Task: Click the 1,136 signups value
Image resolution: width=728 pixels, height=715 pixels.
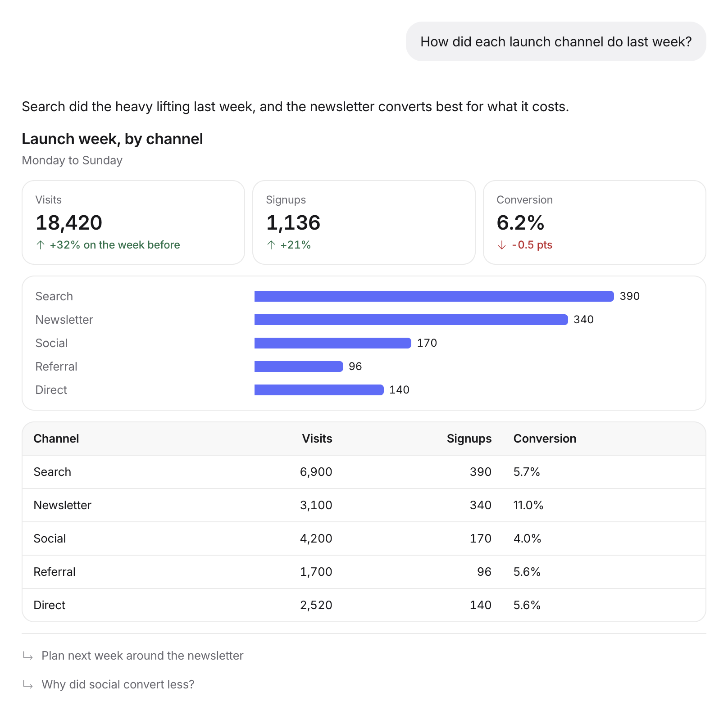Action: [293, 222]
